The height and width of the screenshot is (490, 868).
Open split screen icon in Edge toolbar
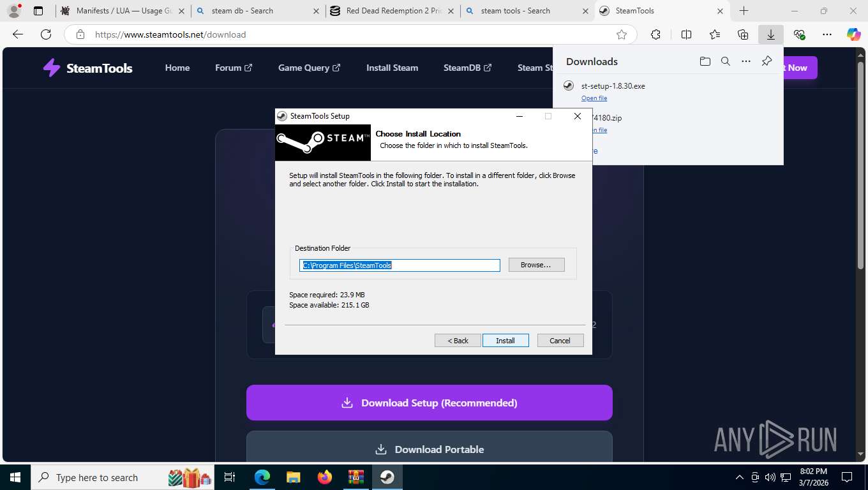(x=686, y=34)
